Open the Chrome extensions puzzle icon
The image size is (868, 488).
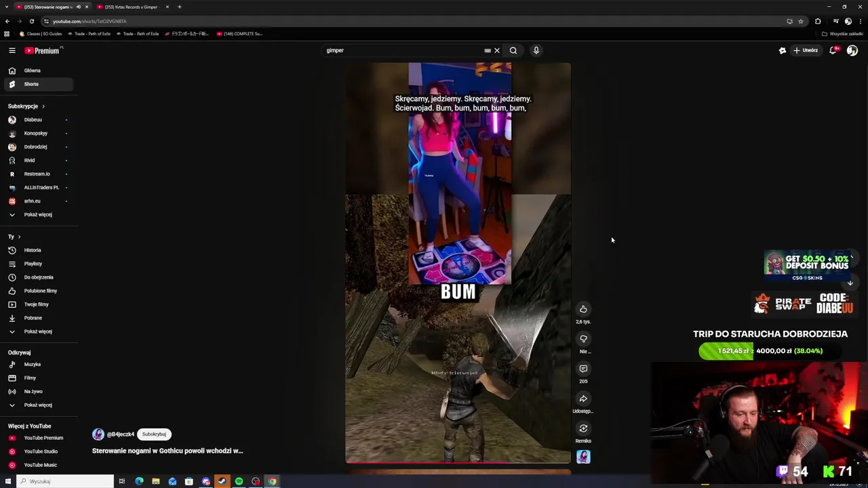click(x=818, y=21)
